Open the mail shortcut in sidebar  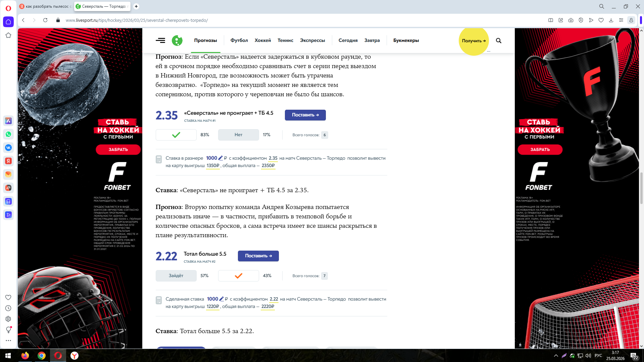[x=8, y=174]
